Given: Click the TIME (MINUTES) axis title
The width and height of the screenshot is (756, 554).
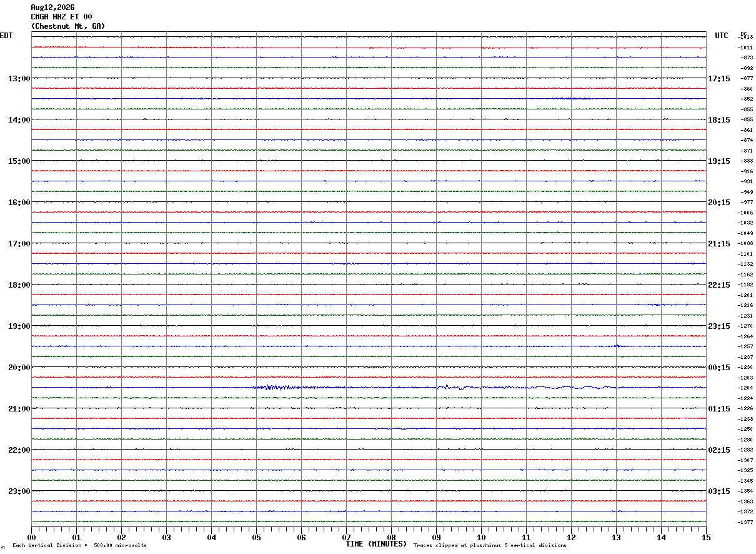Looking at the screenshot, I should click(x=376, y=544).
